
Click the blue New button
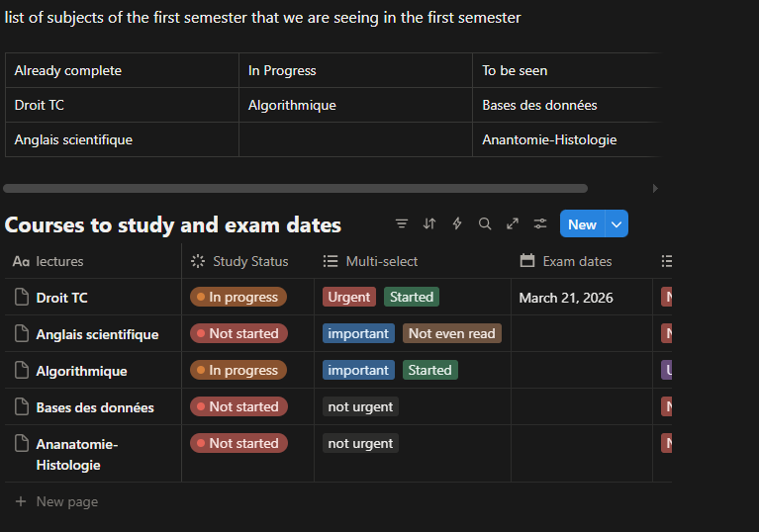(x=582, y=223)
